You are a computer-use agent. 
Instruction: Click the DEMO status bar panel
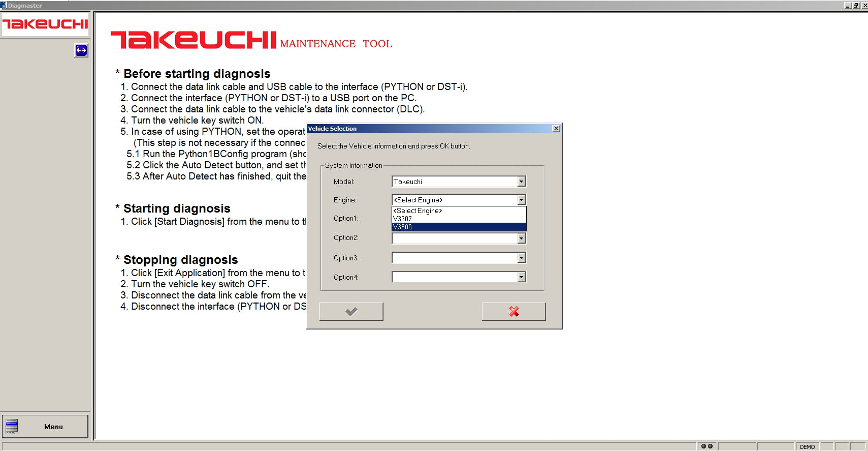coord(807,447)
